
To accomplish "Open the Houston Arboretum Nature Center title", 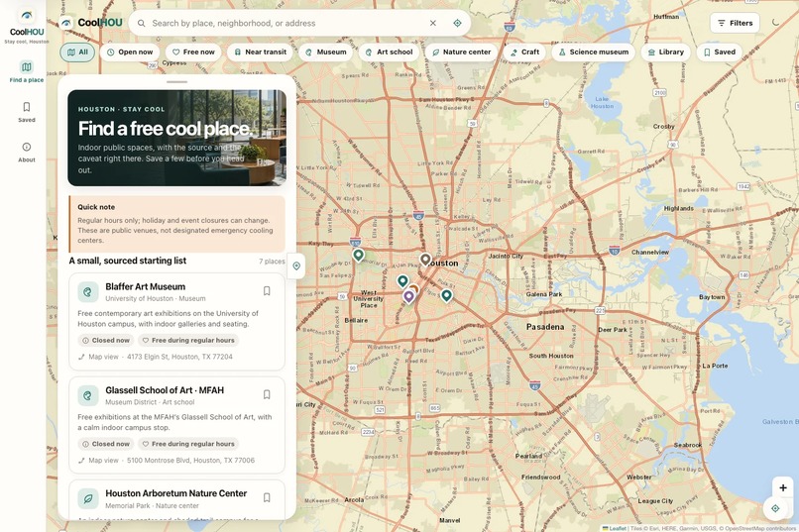I will pyautogui.click(x=175, y=493).
